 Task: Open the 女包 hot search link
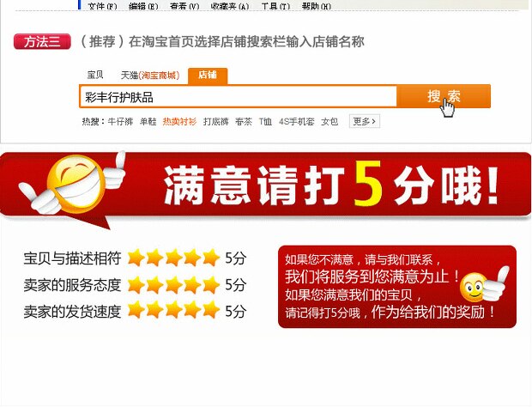329,121
